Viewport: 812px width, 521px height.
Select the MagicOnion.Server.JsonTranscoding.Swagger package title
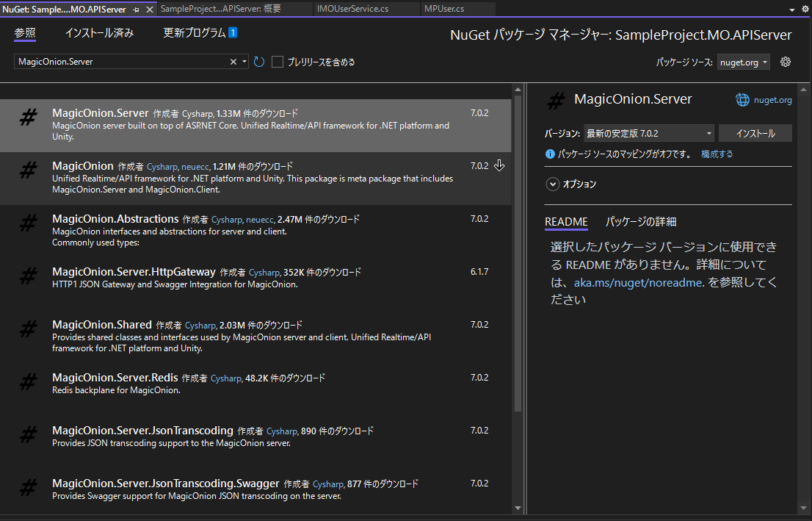pyautogui.click(x=166, y=484)
